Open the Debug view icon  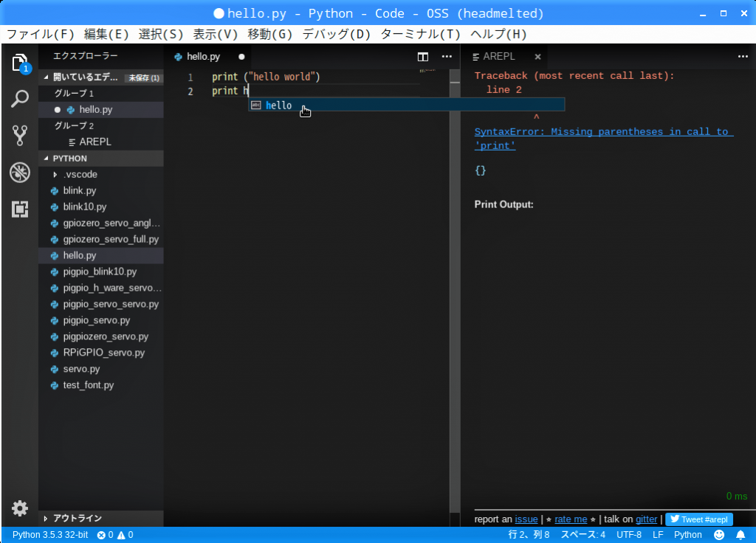(20, 173)
